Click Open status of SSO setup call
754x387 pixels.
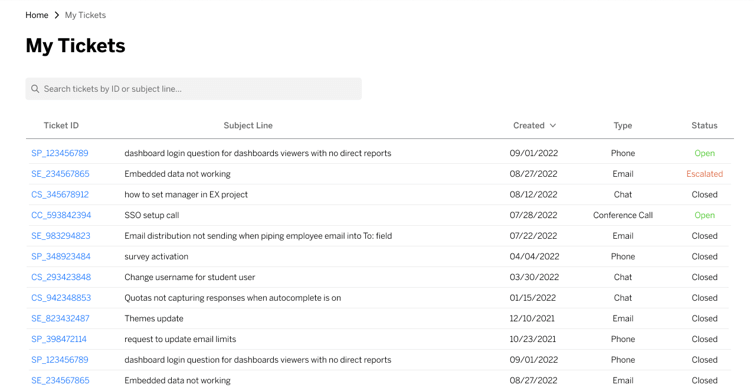704,215
